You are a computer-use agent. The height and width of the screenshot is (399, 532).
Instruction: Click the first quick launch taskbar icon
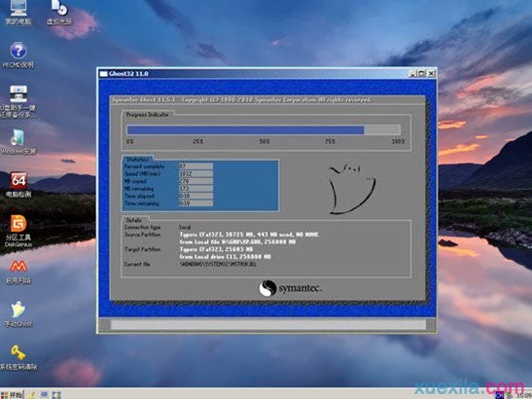point(32,395)
